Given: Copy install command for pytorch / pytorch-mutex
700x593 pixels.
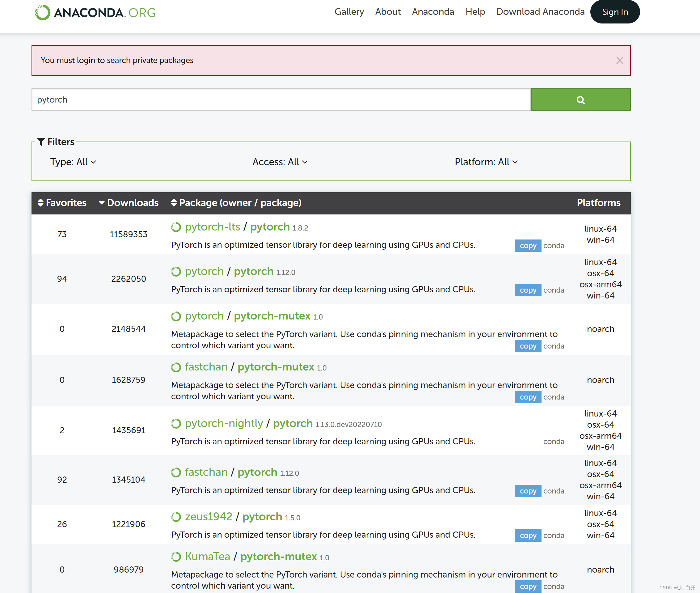Looking at the screenshot, I should (x=528, y=346).
